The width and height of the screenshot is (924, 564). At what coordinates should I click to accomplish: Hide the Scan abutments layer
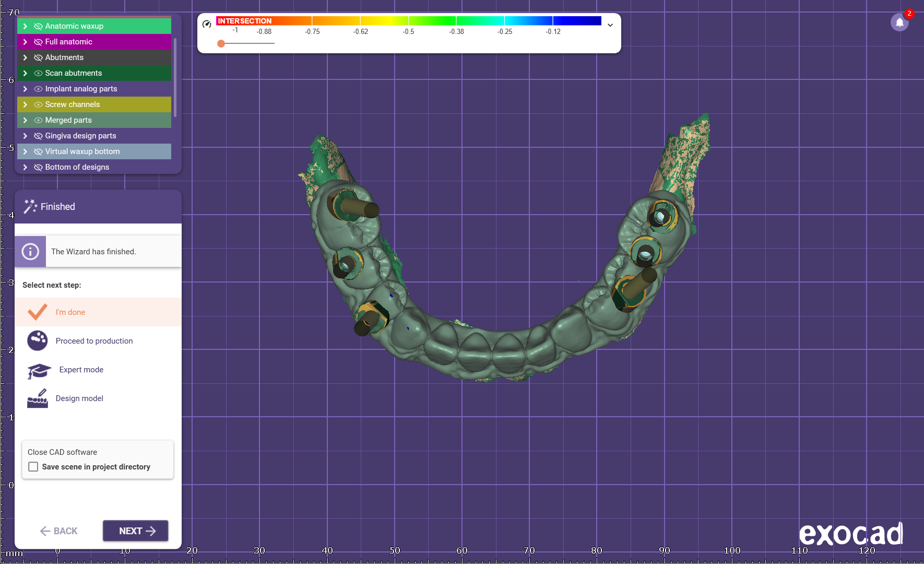38,73
